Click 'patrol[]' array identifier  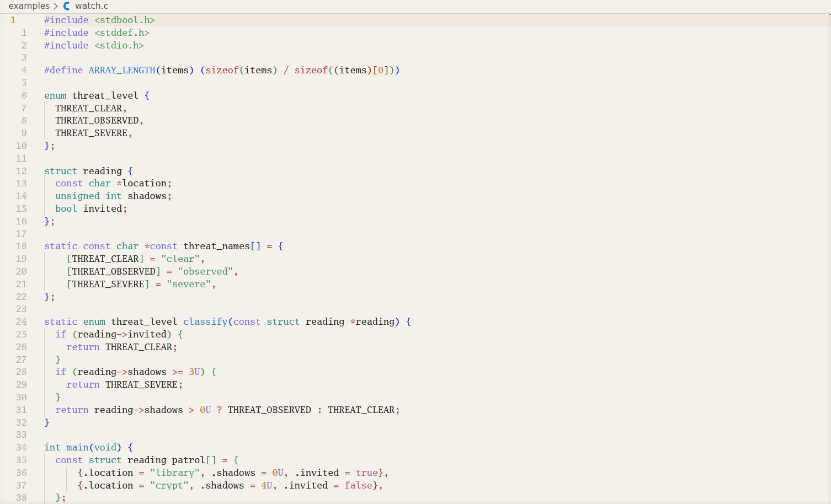pos(194,460)
